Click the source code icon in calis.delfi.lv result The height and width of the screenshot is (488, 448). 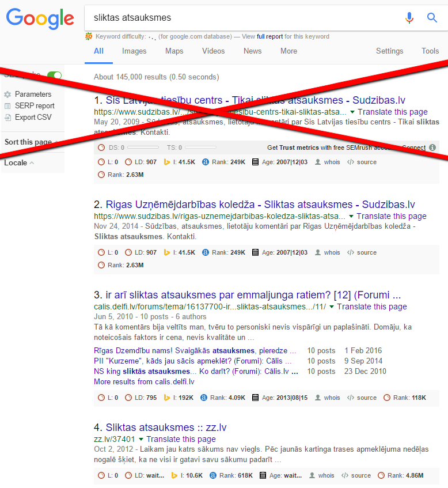pyautogui.click(x=351, y=398)
